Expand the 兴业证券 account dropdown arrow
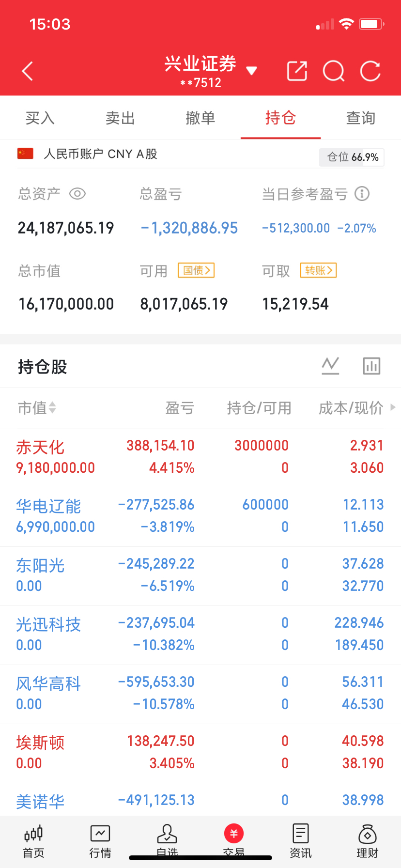401x868 pixels. [x=251, y=71]
